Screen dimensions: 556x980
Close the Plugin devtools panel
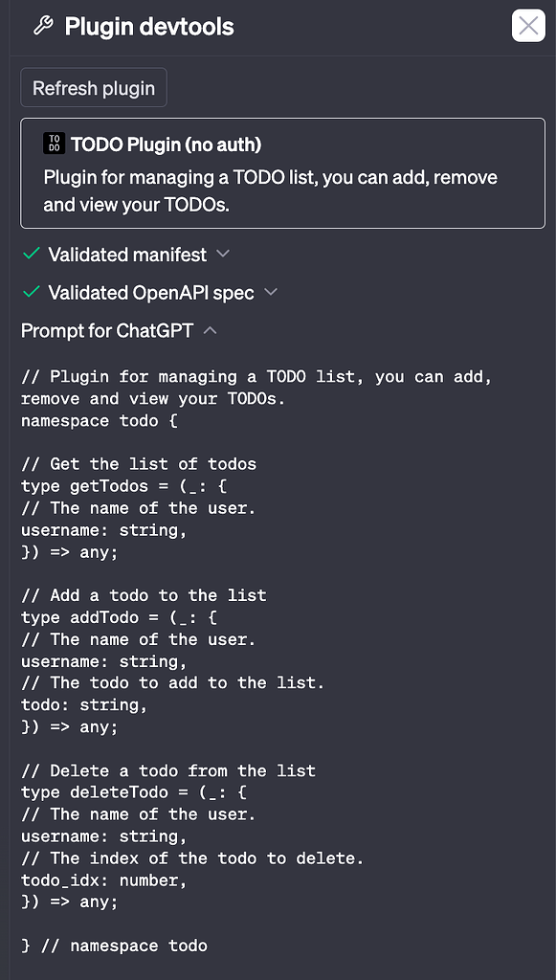tap(527, 26)
